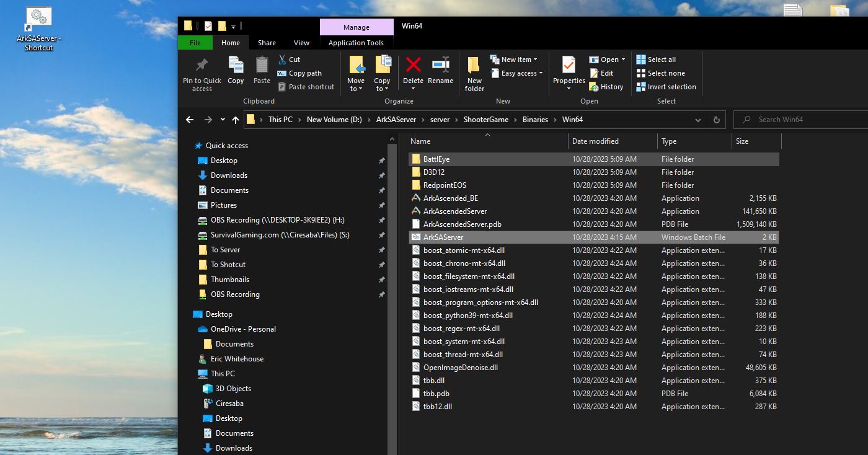Click ArkSAServer in the address path
Image resolution: width=868 pixels, height=455 pixels.
tap(396, 120)
